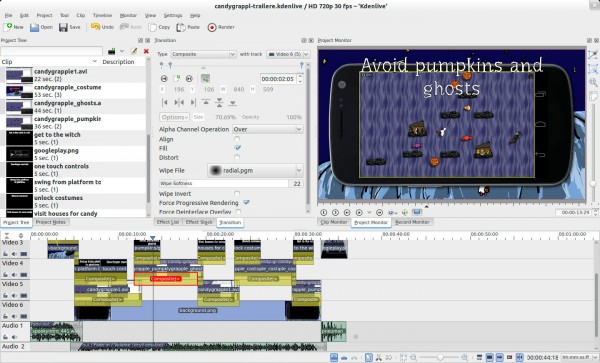Screen dimensions: 600x363
Task: Open the File menu
Action: (8, 15)
